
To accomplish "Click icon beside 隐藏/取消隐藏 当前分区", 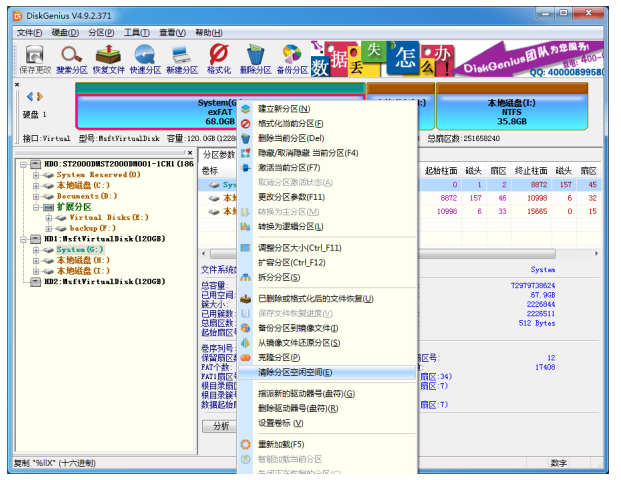I will tap(246, 153).
